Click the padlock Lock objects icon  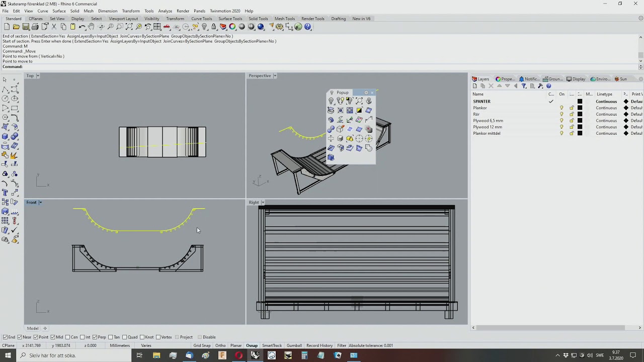(x=214, y=27)
